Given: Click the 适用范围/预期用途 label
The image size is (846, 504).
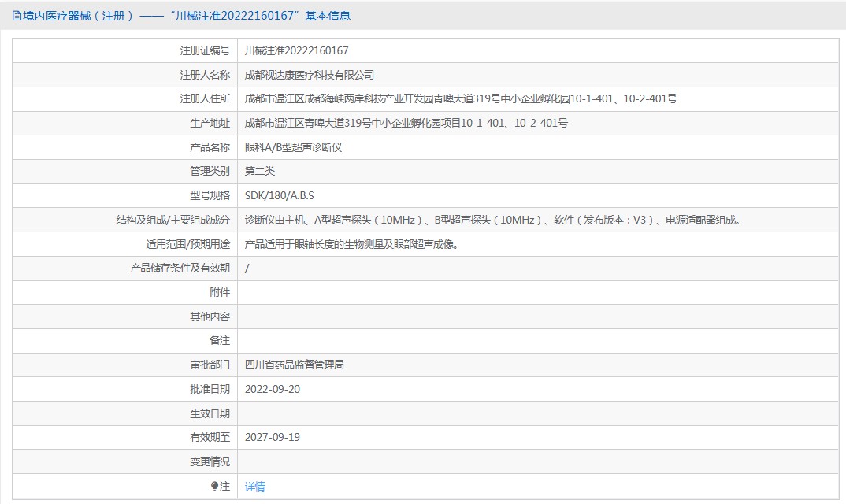Looking at the screenshot, I should tap(187, 244).
